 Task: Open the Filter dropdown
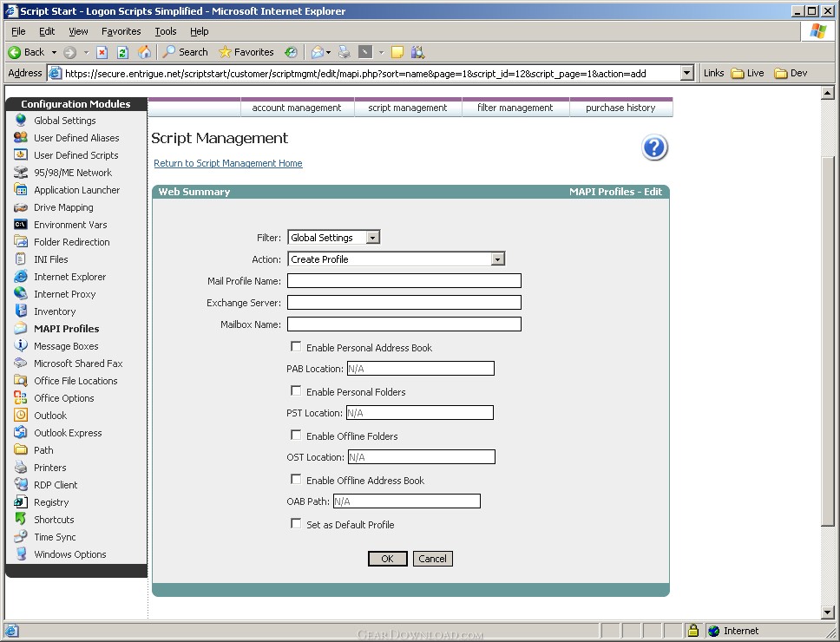click(334, 237)
